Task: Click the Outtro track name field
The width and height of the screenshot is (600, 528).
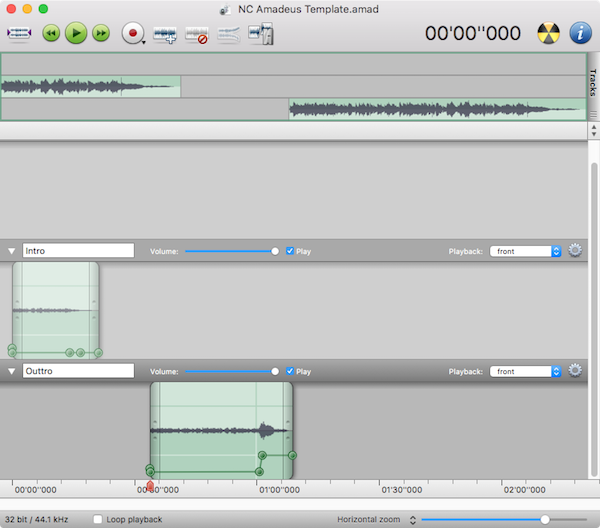Action: coord(78,371)
